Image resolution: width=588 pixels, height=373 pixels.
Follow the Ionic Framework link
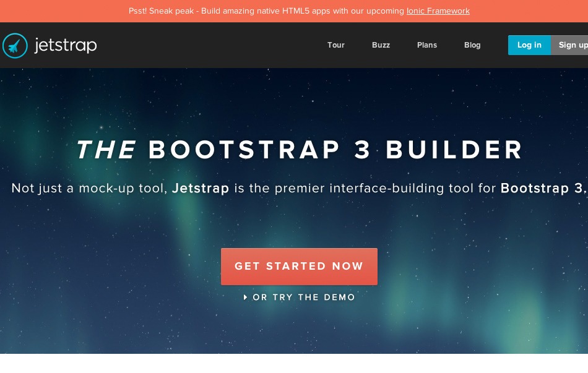(x=438, y=11)
